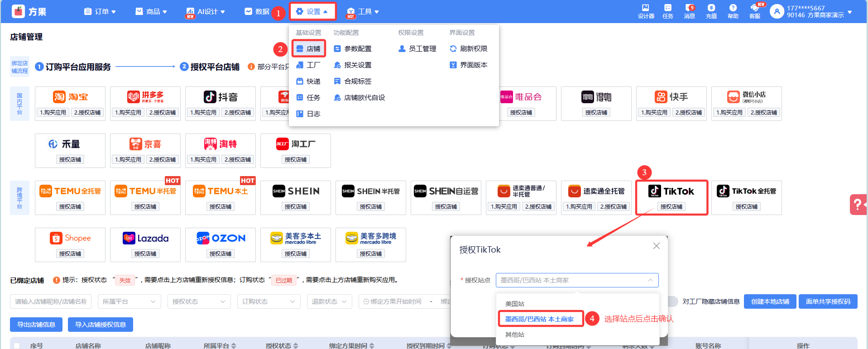Click 1.购买应用 under 淘宝
868x349 pixels.
53,113
